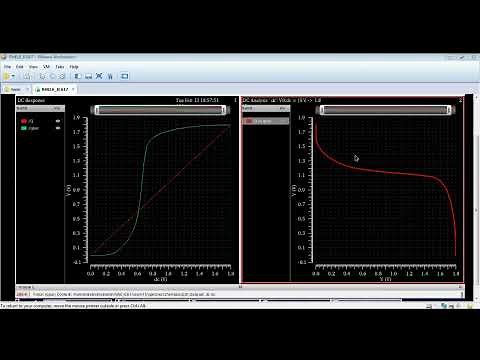Toggle the library sidebar view icon
Screen dimensions: 480x360
pos(77,76)
